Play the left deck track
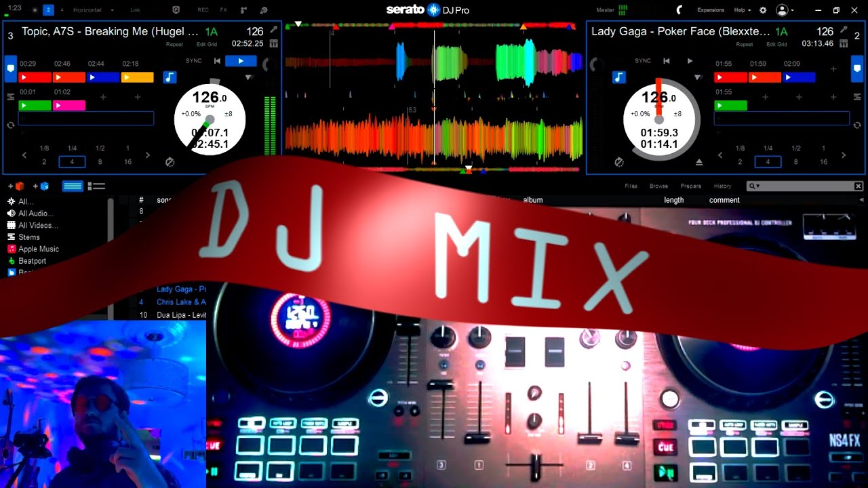 coord(241,61)
